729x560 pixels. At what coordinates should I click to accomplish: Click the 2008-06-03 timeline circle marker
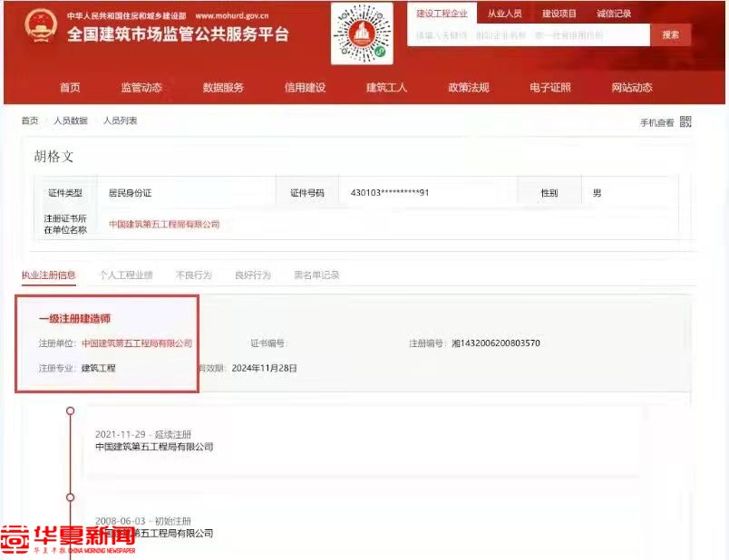(70, 497)
